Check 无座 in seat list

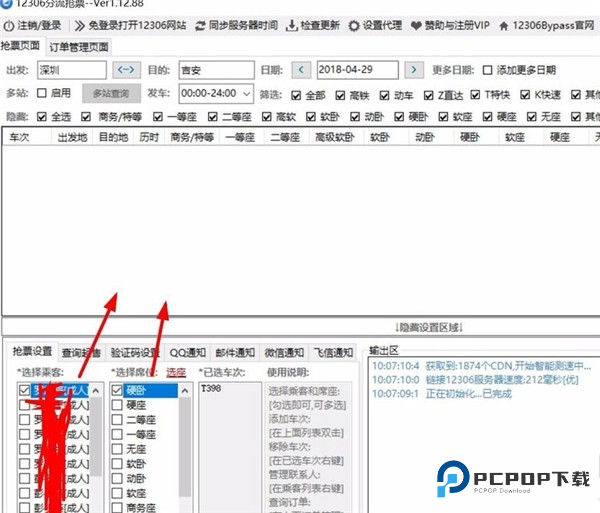pos(117,449)
